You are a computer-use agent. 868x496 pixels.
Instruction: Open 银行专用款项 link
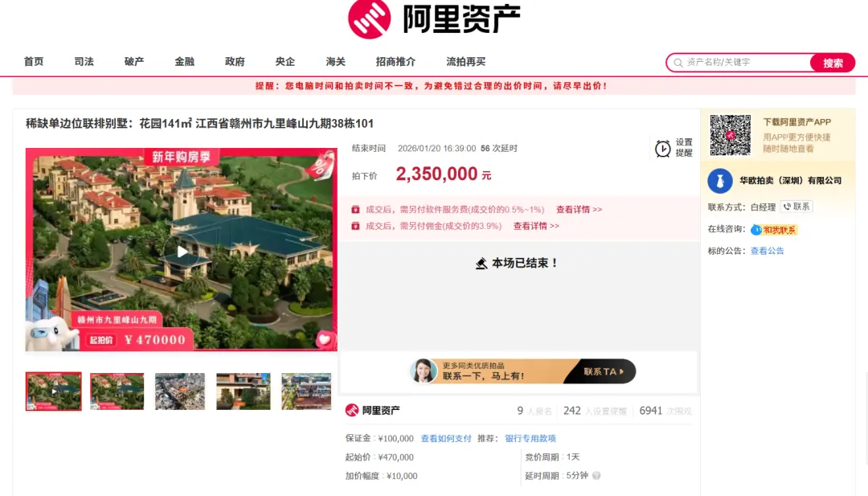point(530,438)
